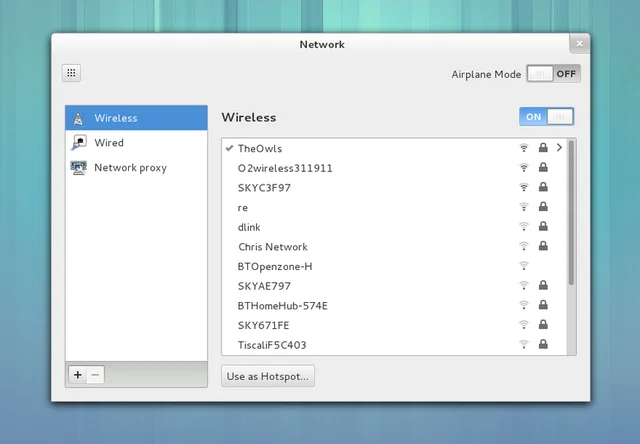
Task: Select the Chris Network entry
Action: pyautogui.click(x=273, y=247)
